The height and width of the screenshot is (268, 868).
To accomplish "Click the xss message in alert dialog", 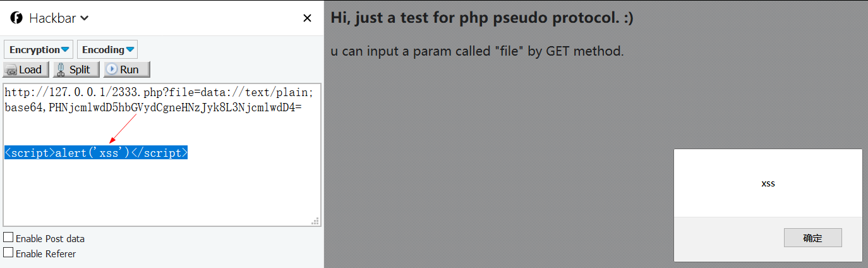I will click(768, 183).
